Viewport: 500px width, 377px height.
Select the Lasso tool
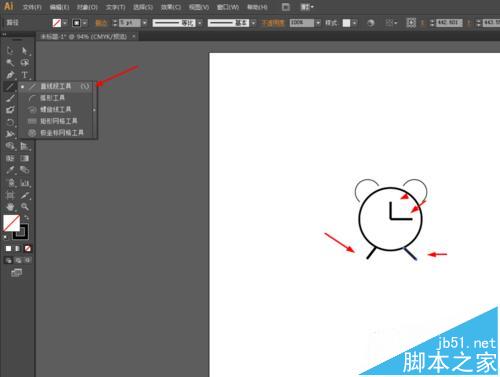[x=24, y=63]
